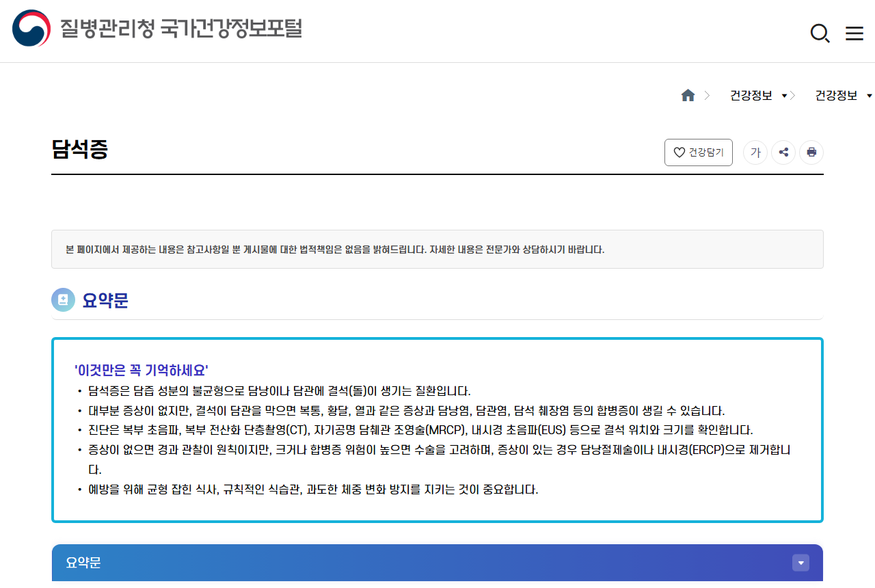875x588 pixels.
Task: Click the font size 가 button
Action: coord(755,152)
